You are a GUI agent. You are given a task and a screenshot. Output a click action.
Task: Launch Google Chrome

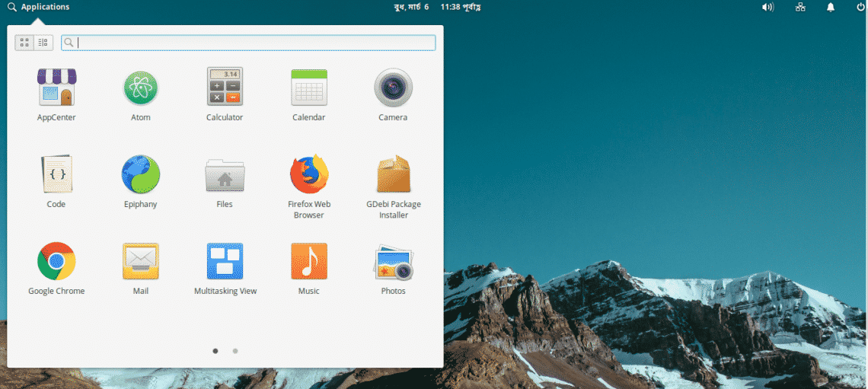click(x=56, y=261)
